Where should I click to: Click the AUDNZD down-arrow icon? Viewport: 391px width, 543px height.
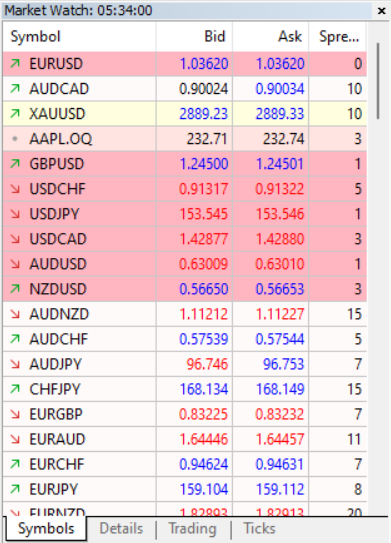[x=15, y=314]
